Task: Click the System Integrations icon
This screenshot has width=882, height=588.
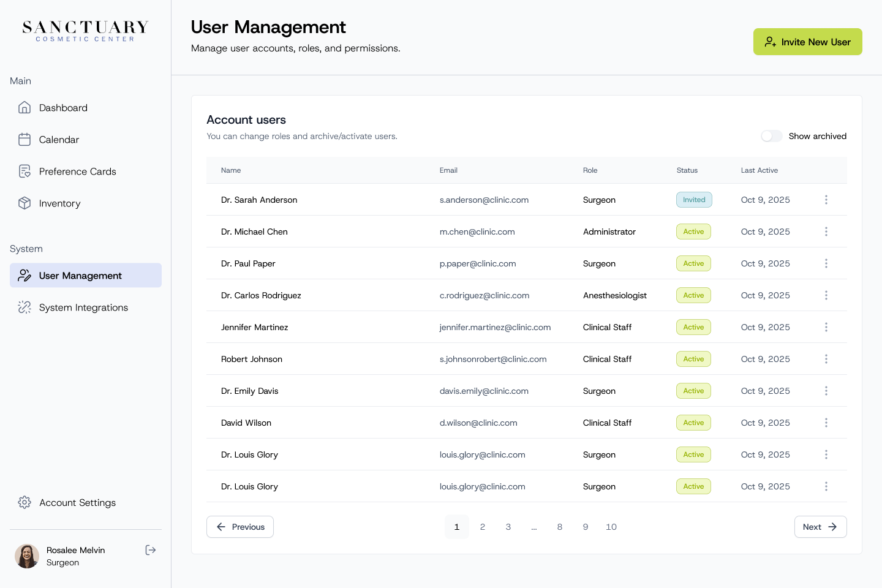Action: click(24, 307)
